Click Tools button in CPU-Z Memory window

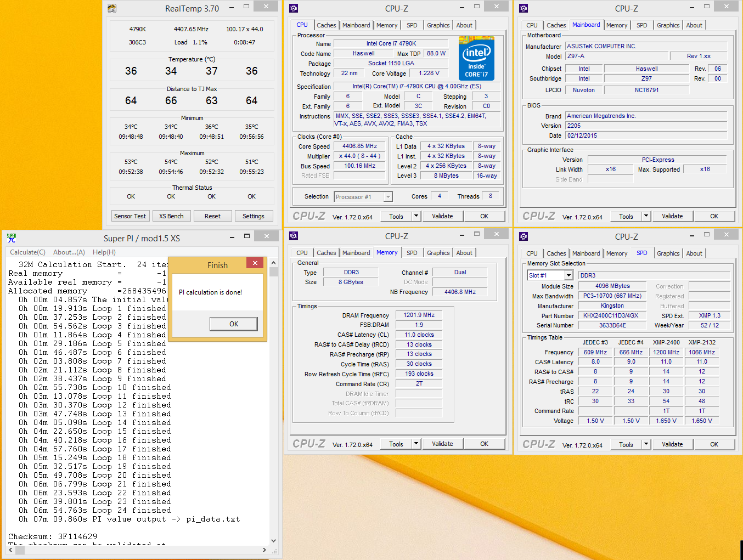[396, 444]
